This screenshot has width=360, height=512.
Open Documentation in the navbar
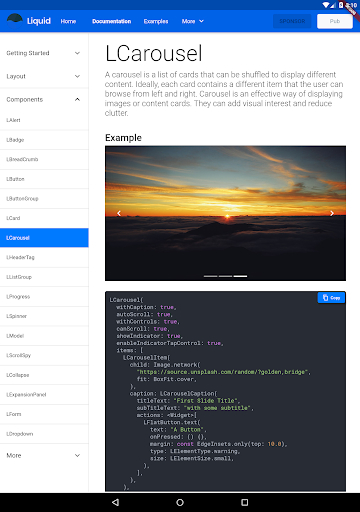point(112,21)
